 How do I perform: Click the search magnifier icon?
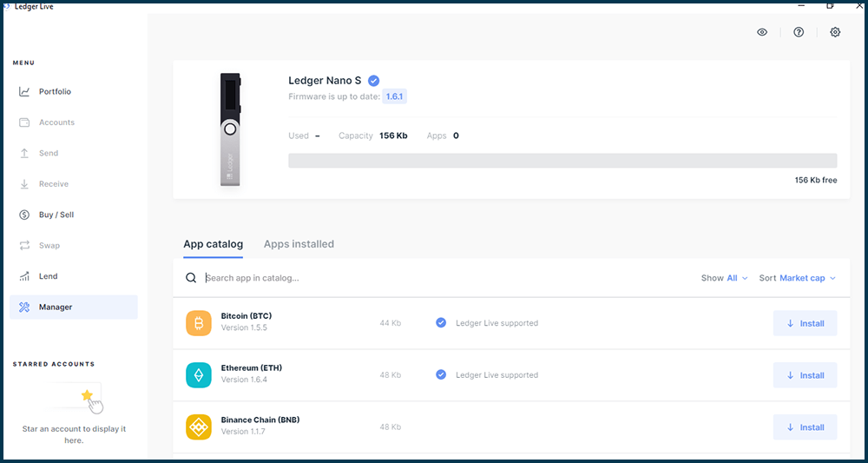191,278
